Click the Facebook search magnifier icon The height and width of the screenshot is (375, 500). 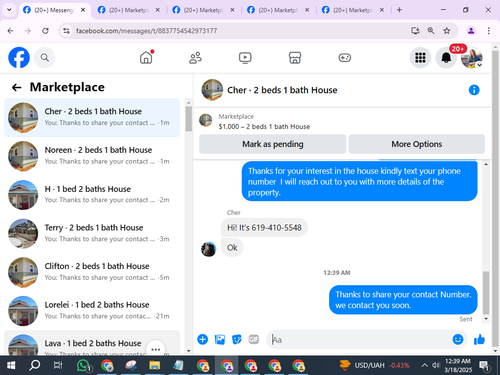(x=45, y=58)
